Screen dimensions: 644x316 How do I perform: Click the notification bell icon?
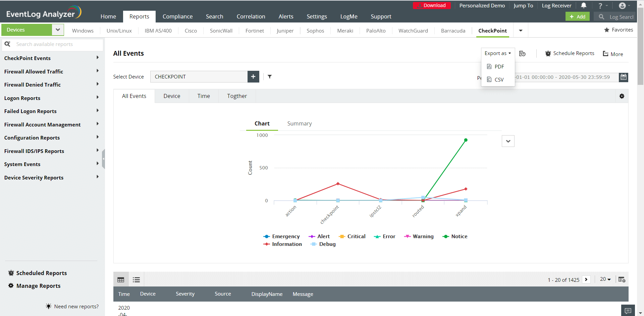[584, 5]
